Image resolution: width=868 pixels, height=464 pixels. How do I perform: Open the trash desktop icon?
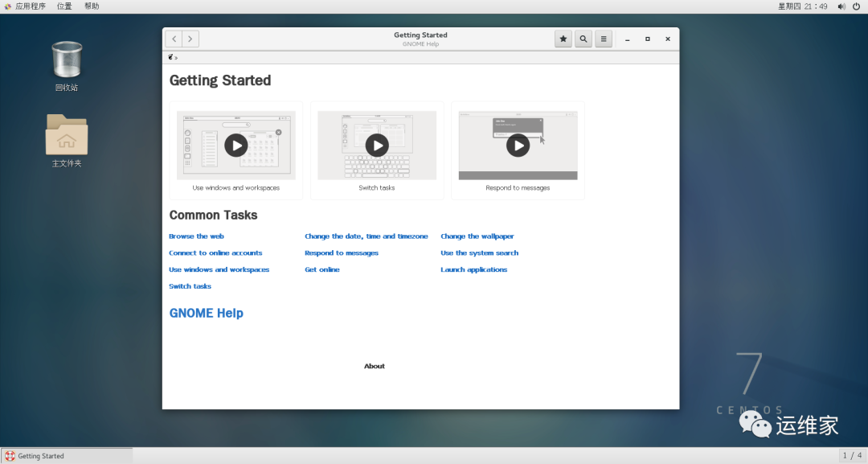[67, 66]
